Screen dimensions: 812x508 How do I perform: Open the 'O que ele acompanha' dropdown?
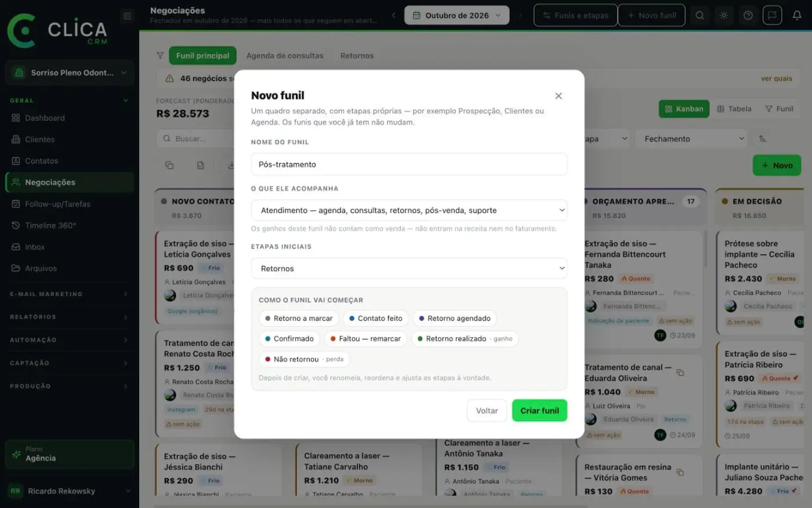[x=409, y=210]
